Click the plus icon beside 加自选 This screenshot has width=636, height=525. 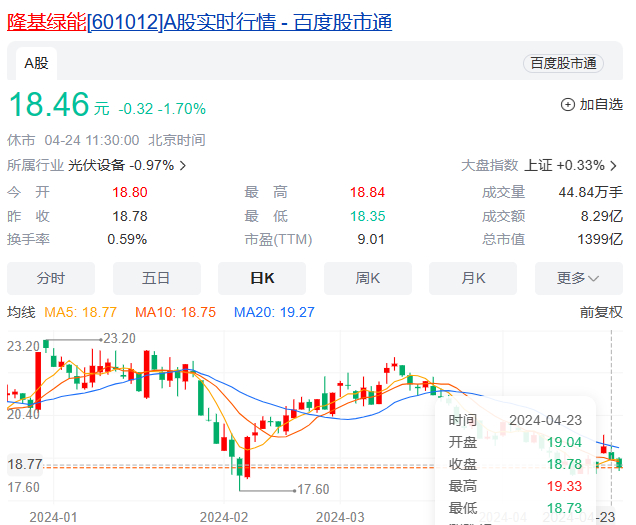(567, 105)
